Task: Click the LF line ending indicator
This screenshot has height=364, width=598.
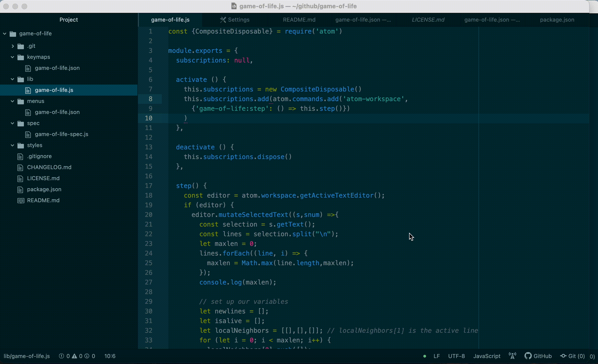Action: click(436, 356)
